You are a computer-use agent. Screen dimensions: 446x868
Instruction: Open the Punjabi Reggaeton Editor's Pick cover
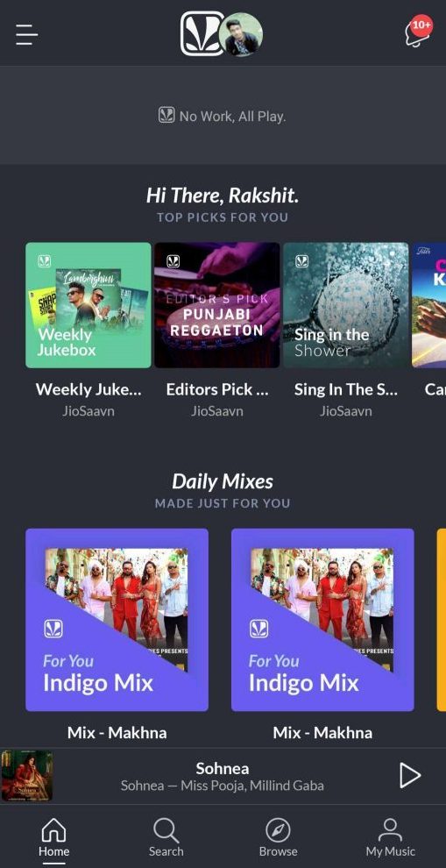click(x=217, y=305)
